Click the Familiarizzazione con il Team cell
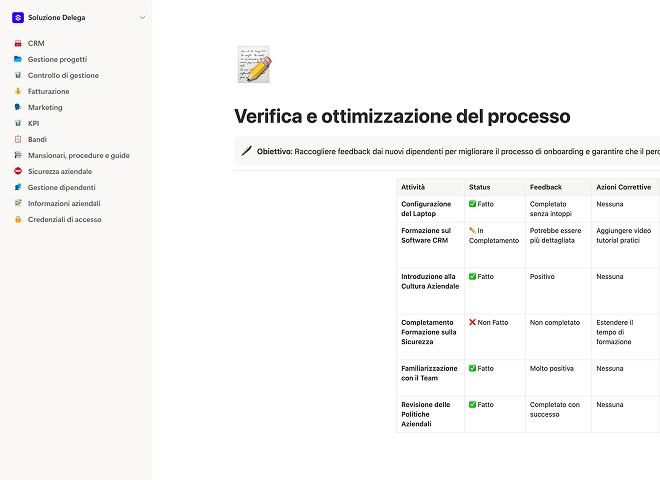660x480 pixels. [x=430, y=378]
